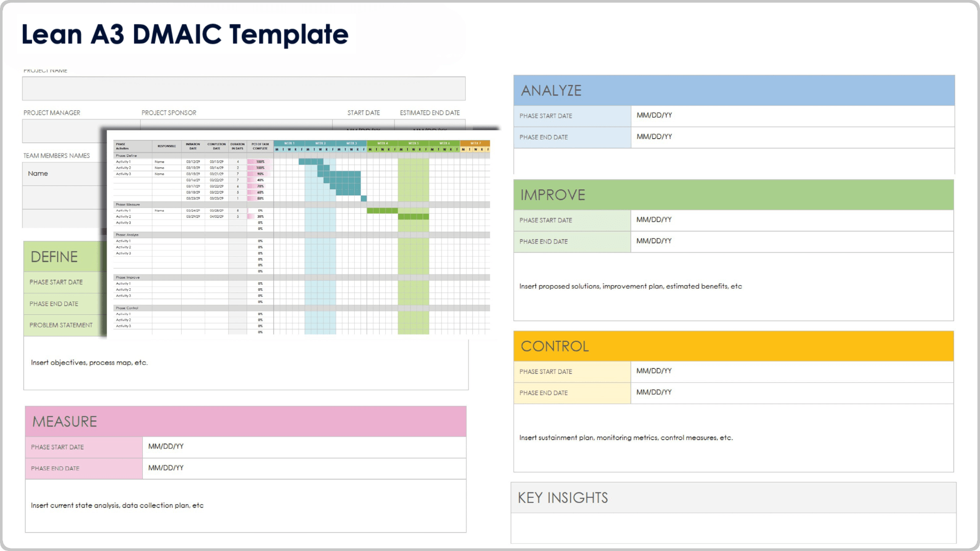Click the 03/24/29 initiation date cell
The height and width of the screenshot is (551, 980).
pyautogui.click(x=193, y=211)
